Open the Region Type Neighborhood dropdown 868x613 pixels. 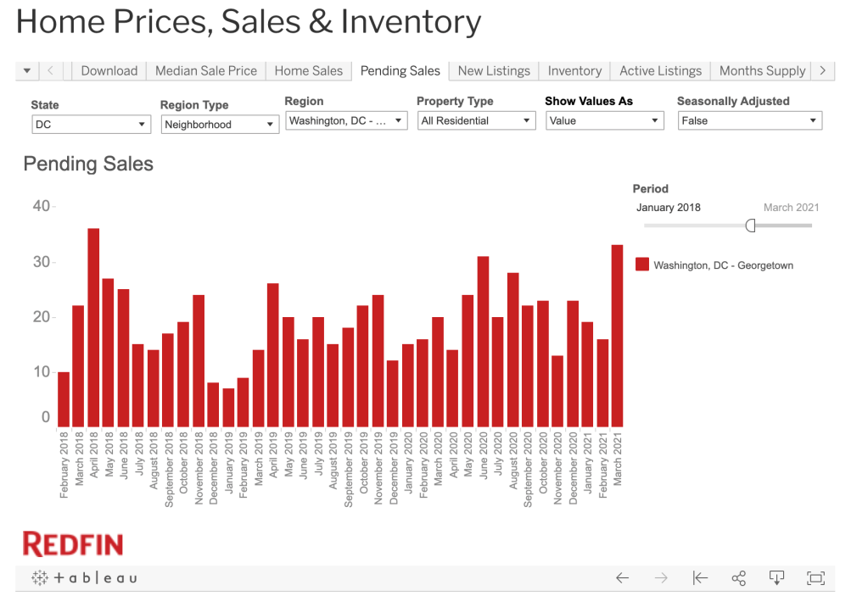tap(220, 125)
